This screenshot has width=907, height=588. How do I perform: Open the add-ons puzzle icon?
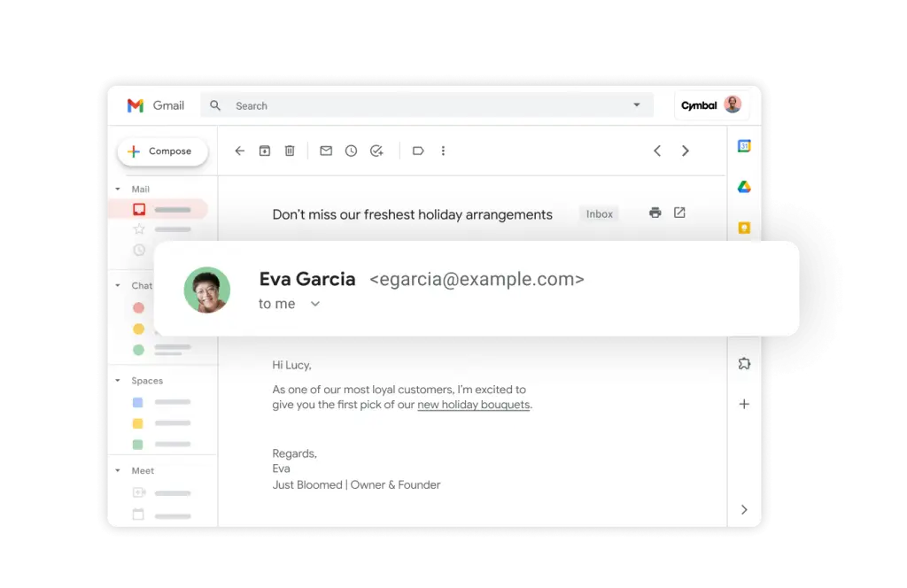point(744,363)
